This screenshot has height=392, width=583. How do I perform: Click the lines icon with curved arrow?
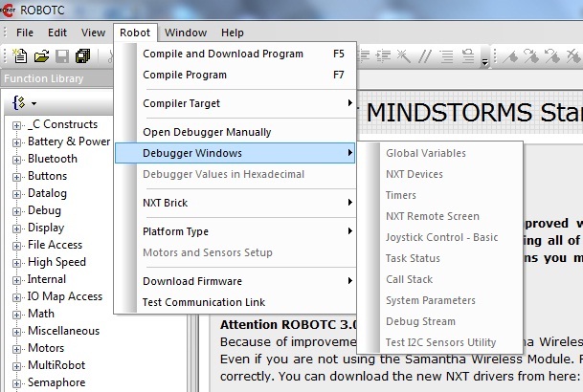(468, 56)
